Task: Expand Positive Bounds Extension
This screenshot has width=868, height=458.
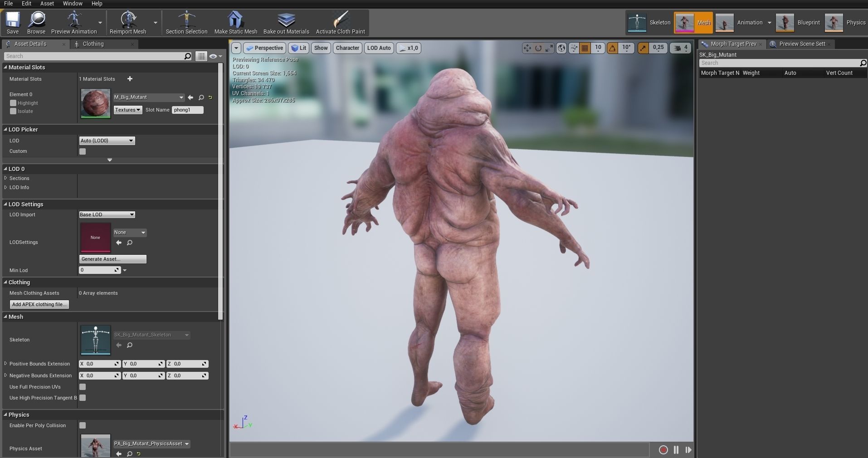Action: [x=6, y=364]
